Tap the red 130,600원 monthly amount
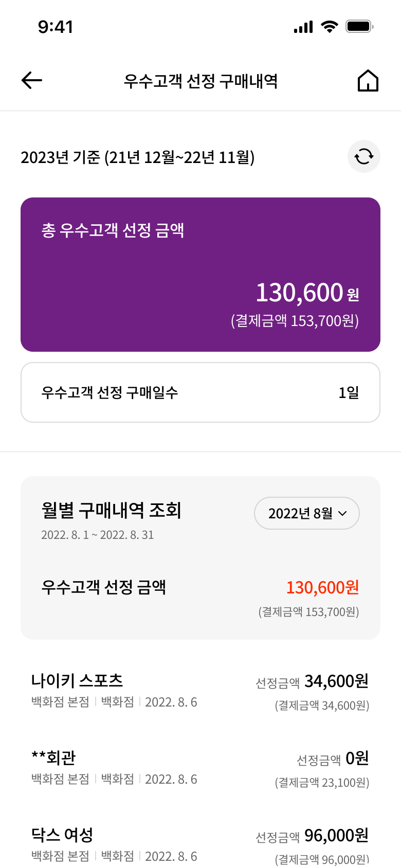This screenshot has width=401, height=868. pyautogui.click(x=322, y=587)
